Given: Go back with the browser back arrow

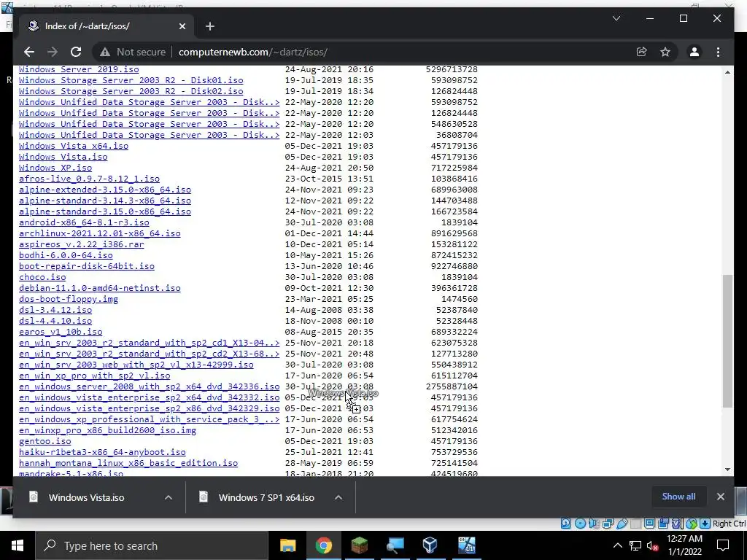Looking at the screenshot, I should [29, 52].
